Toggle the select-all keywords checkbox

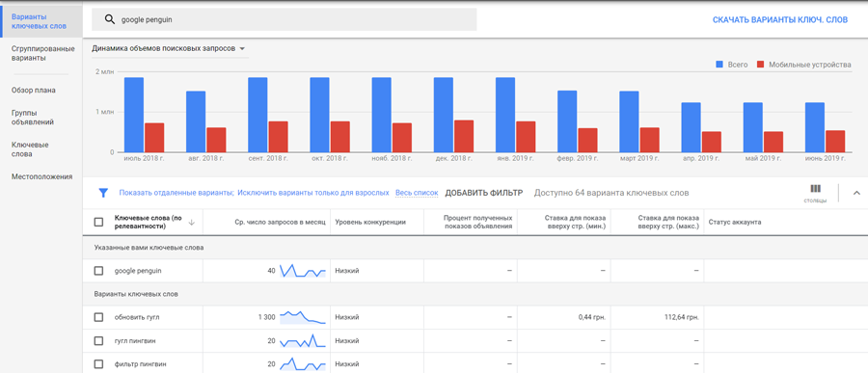tap(98, 222)
